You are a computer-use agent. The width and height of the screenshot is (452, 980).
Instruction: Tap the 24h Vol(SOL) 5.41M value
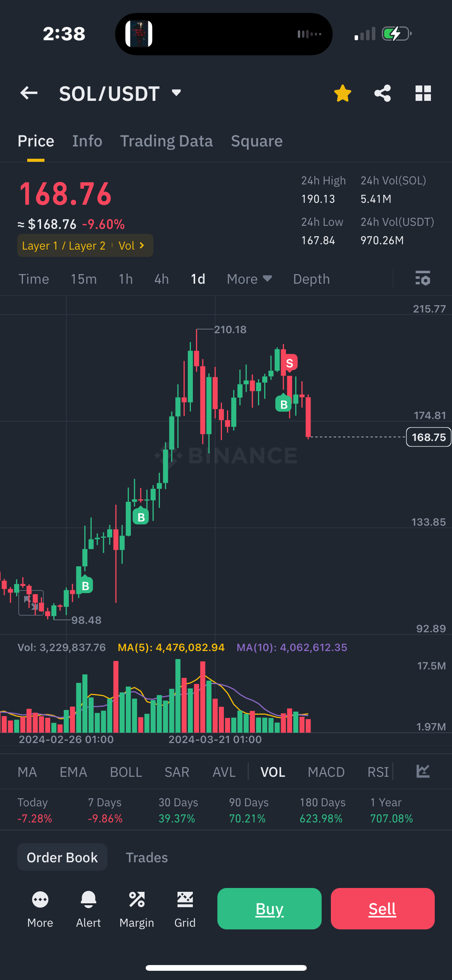(x=376, y=199)
